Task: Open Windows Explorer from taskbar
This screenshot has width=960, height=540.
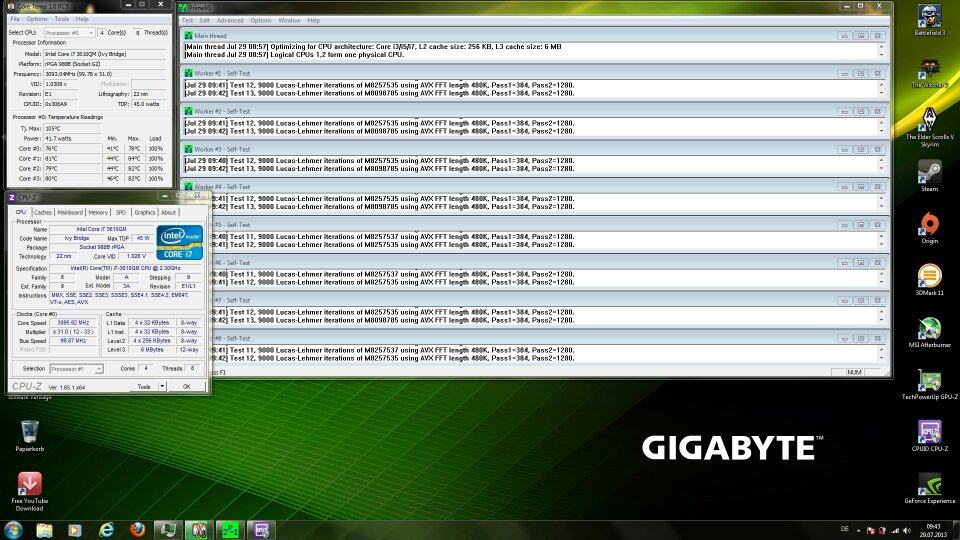Action: (x=44, y=530)
